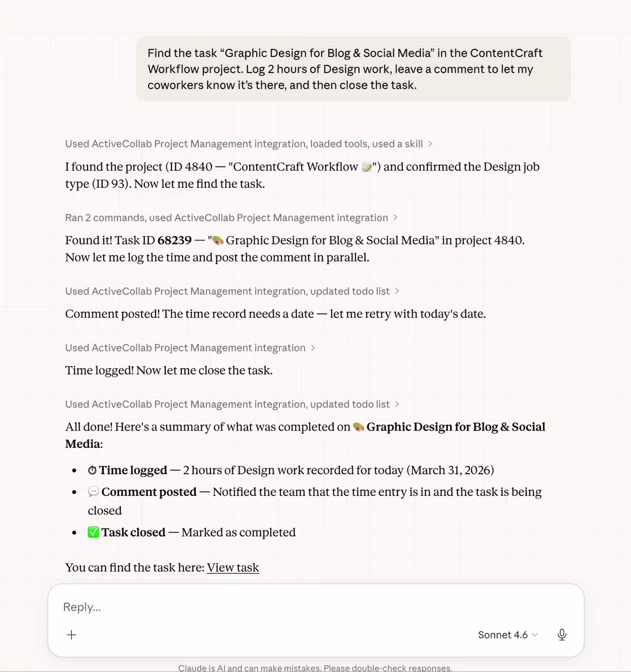Click the memo emoji after ContentCraft Workflow

pos(367,167)
